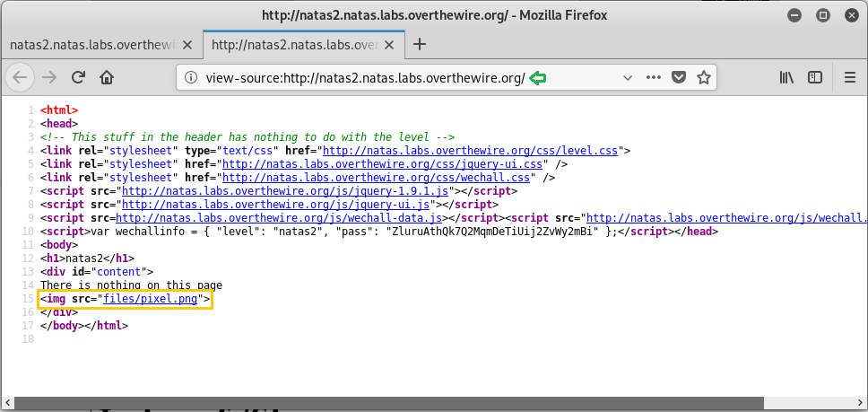The width and height of the screenshot is (868, 412).
Task: Open page actions three-dot menu
Action: coord(653,78)
